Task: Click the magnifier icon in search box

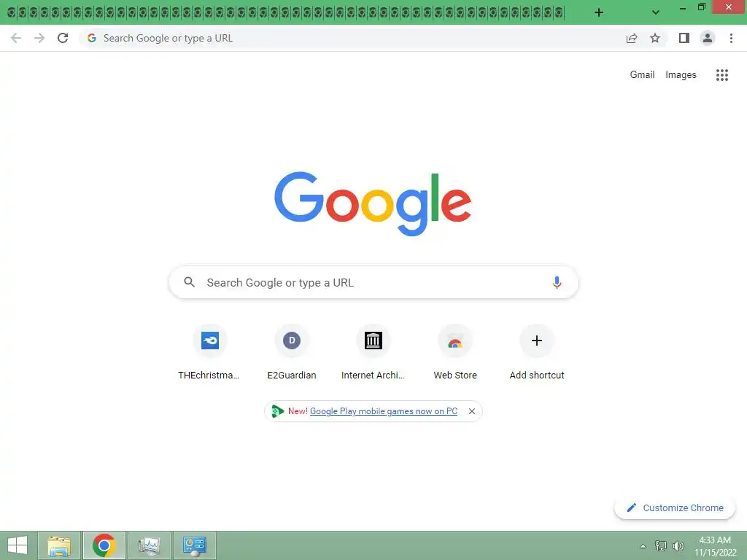Action: [x=189, y=282]
